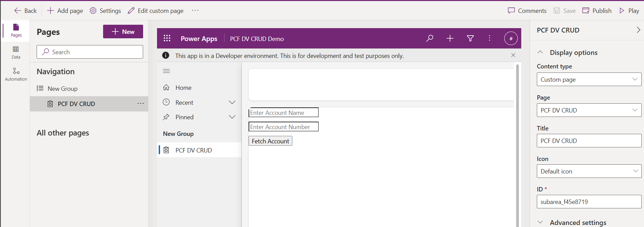Click the plus icon in app header
The height and width of the screenshot is (227, 644).
click(x=450, y=38)
